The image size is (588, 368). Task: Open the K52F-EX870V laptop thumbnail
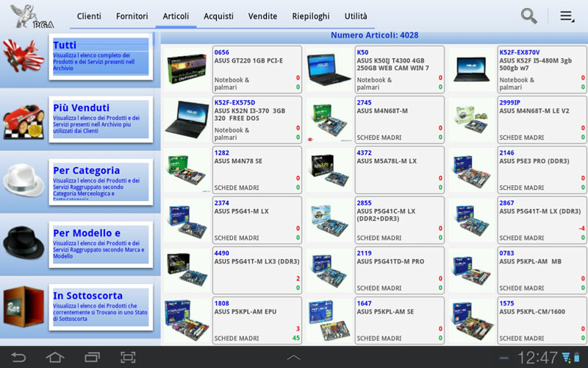(471, 69)
